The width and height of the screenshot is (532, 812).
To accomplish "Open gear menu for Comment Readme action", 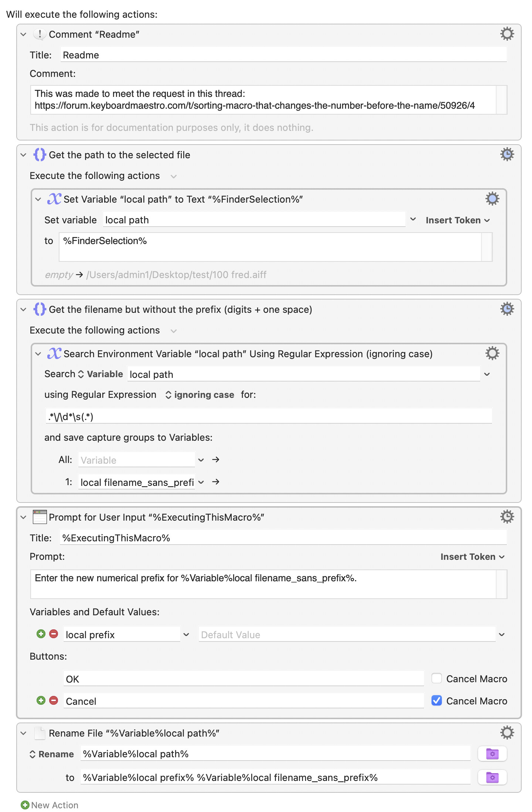I will (507, 34).
